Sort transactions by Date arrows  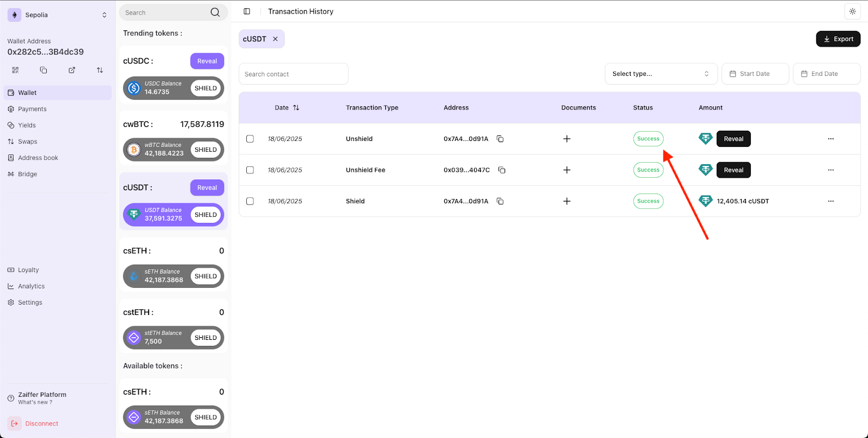[x=296, y=108]
